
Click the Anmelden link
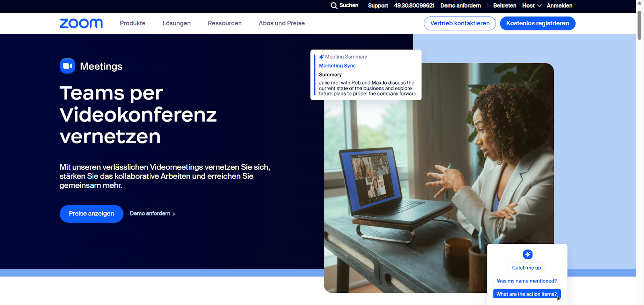pos(559,6)
